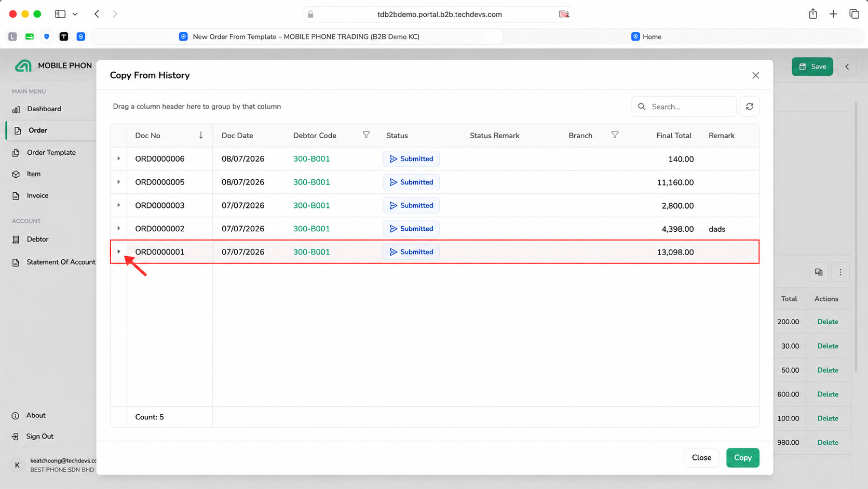Open Debtor under Account
Screen dimensions: 868x489
pyautogui.click(x=37, y=239)
